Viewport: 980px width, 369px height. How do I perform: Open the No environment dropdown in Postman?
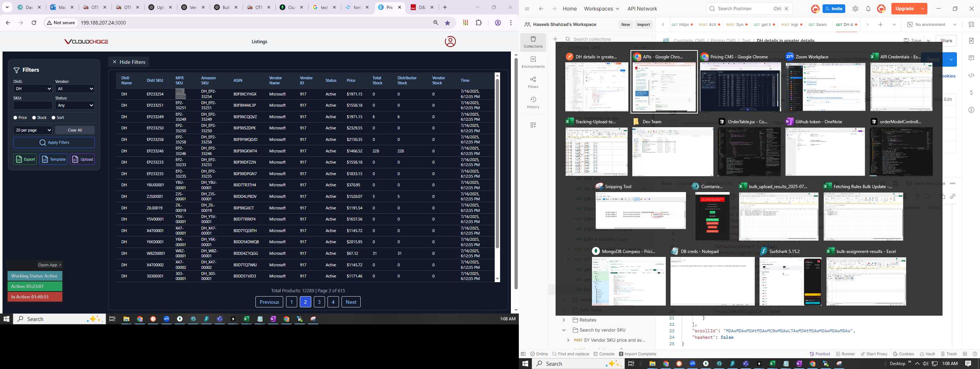pos(932,25)
